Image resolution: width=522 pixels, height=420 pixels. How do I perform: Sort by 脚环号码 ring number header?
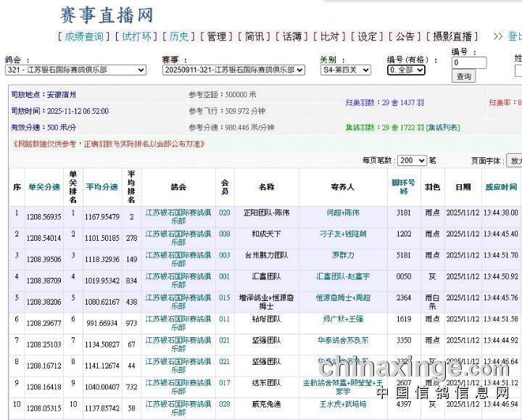point(403,187)
